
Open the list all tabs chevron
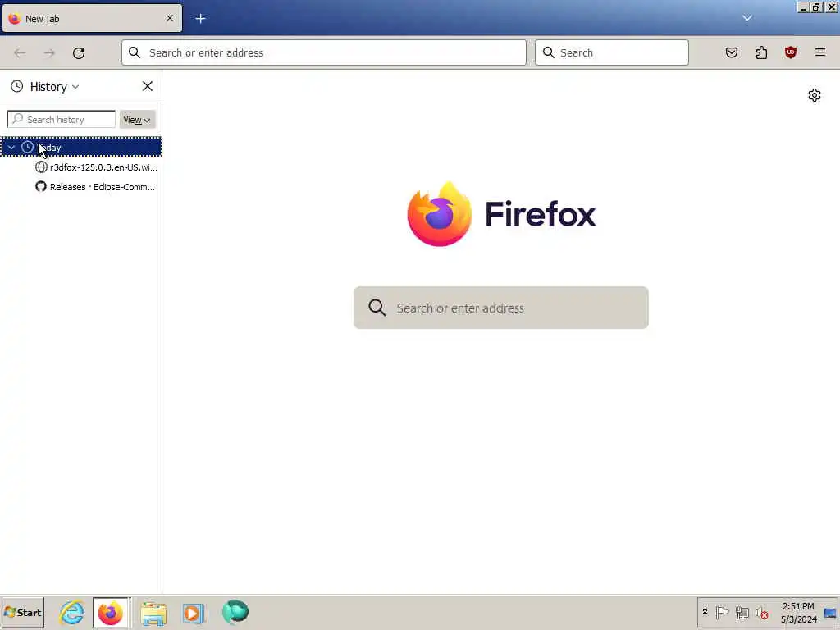(747, 18)
